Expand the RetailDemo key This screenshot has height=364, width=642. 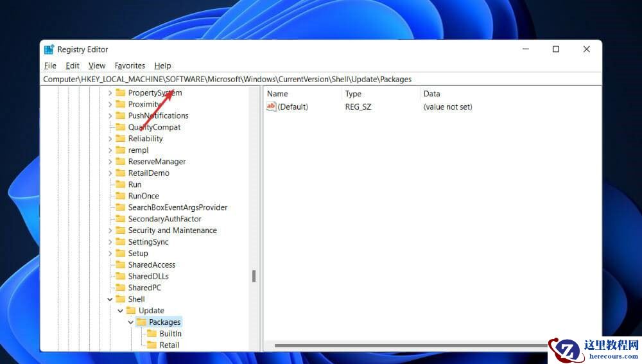pyautogui.click(x=110, y=173)
